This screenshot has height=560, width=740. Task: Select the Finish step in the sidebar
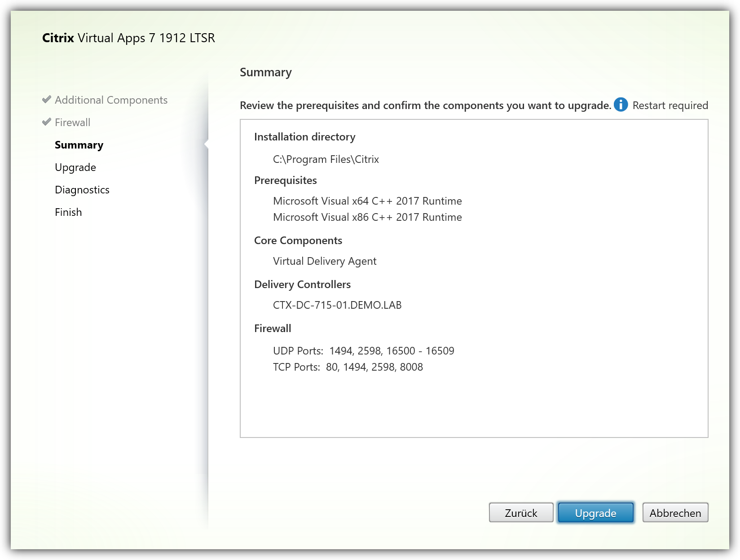pos(68,212)
